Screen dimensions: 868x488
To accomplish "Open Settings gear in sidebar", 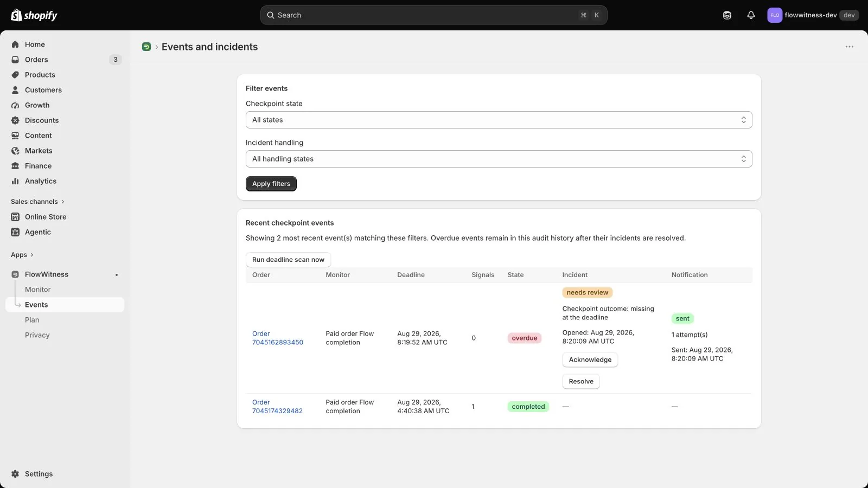I will 15,474.
